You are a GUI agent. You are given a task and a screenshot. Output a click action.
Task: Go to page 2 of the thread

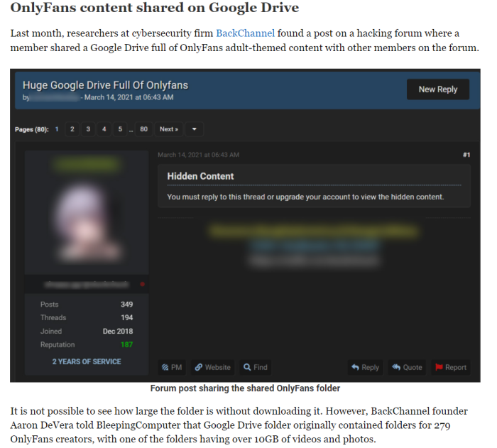click(72, 129)
